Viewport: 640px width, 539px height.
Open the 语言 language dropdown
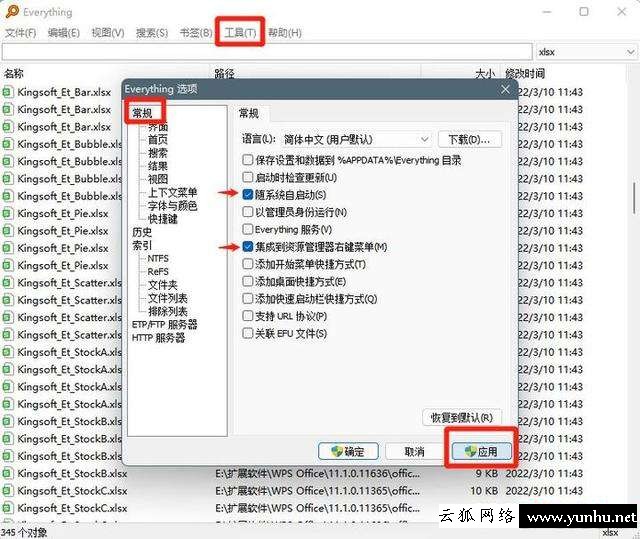(x=356, y=140)
